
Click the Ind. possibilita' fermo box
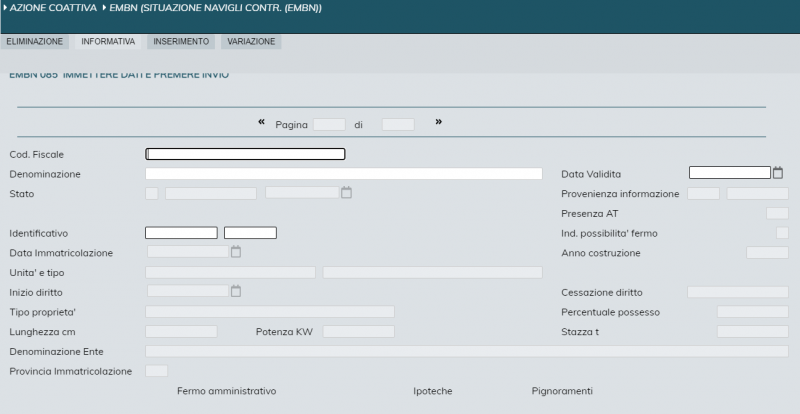coord(782,233)
